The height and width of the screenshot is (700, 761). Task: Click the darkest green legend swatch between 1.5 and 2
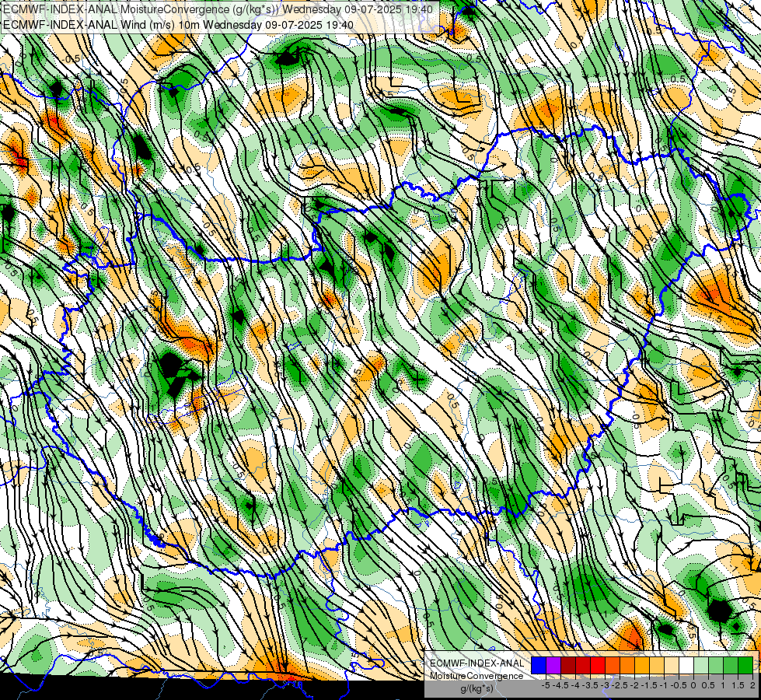[x=745, y=665]
